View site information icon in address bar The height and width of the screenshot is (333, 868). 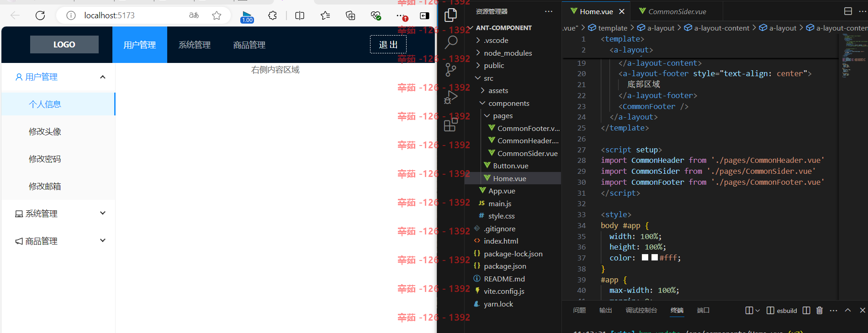point(71,16)
